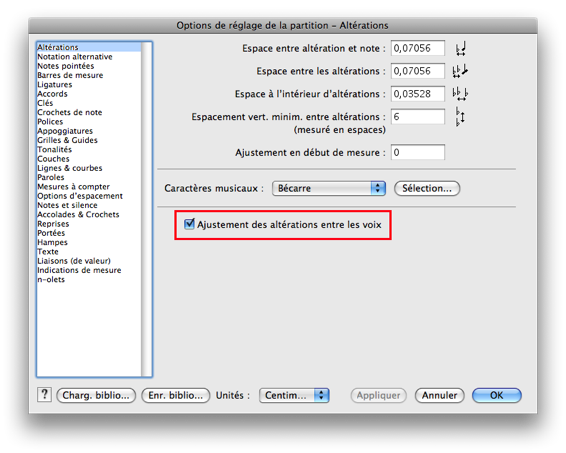Open help with the question mark button

pyautogui.click(x=44, y=395)
